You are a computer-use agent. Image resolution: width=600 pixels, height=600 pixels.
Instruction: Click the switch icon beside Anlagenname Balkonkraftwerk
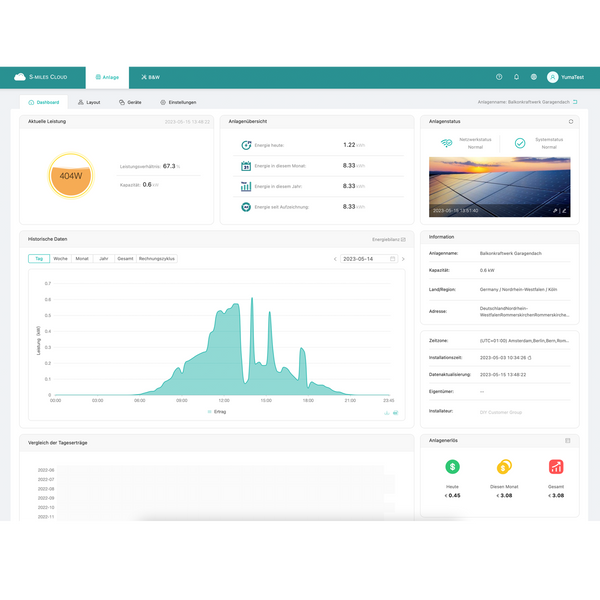[x=575, y=102]
